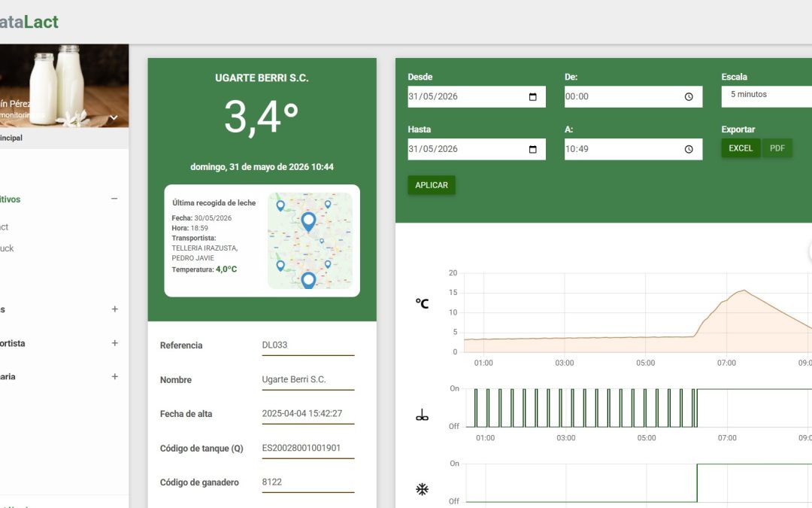Image resolution: width=812 pixels, height=508 pixels.
Task: Click the De time field 00:00
Action: 633,97
